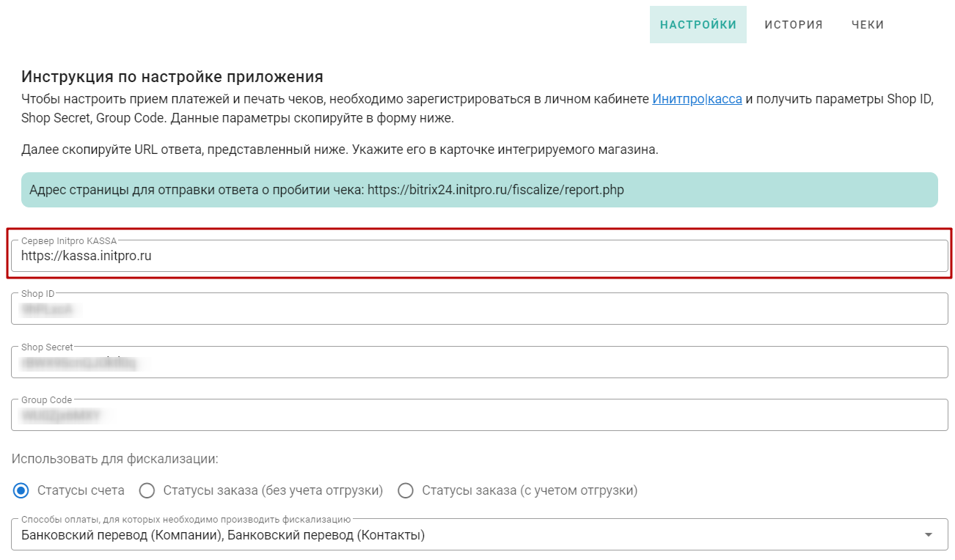The height and width of the screenshot is (560, 955).
Task: Click the Сервер Initpro KASSA input field
Action: pyautogui.click(x=480, y=256)
